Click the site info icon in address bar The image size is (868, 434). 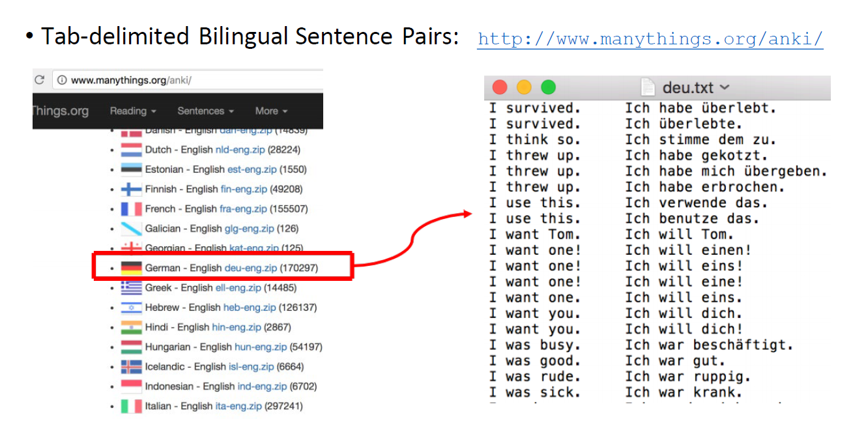tap(62, 80)
